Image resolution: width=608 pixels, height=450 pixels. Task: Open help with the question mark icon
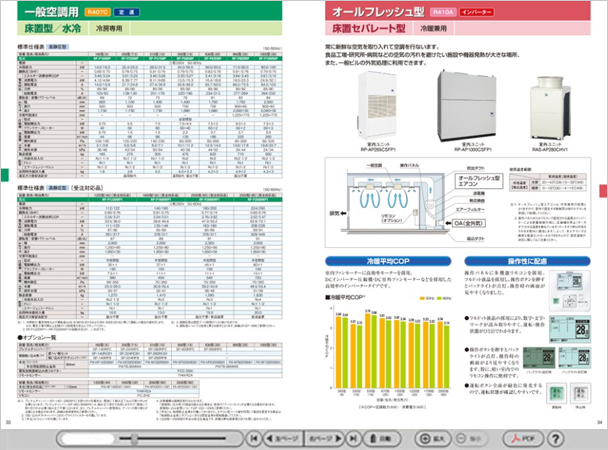pyautogui.click(x=556, y=439)
